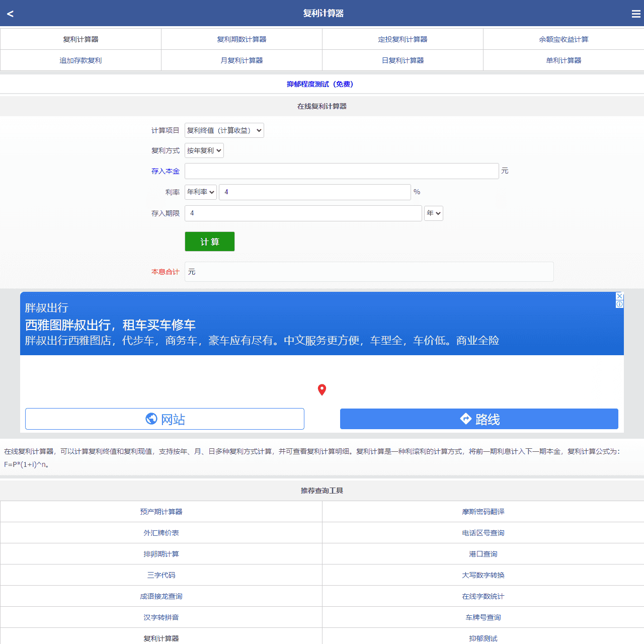The width and height of the screenshot is (644, 644).
Task: Open the 网站 website button in ad
Action: 165,419
